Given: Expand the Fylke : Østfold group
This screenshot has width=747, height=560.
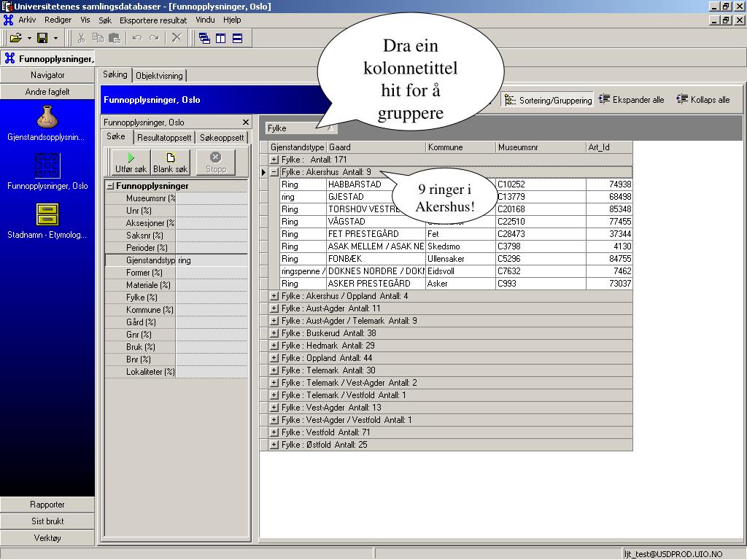Looking at the screenshot, I should point(274,444).
